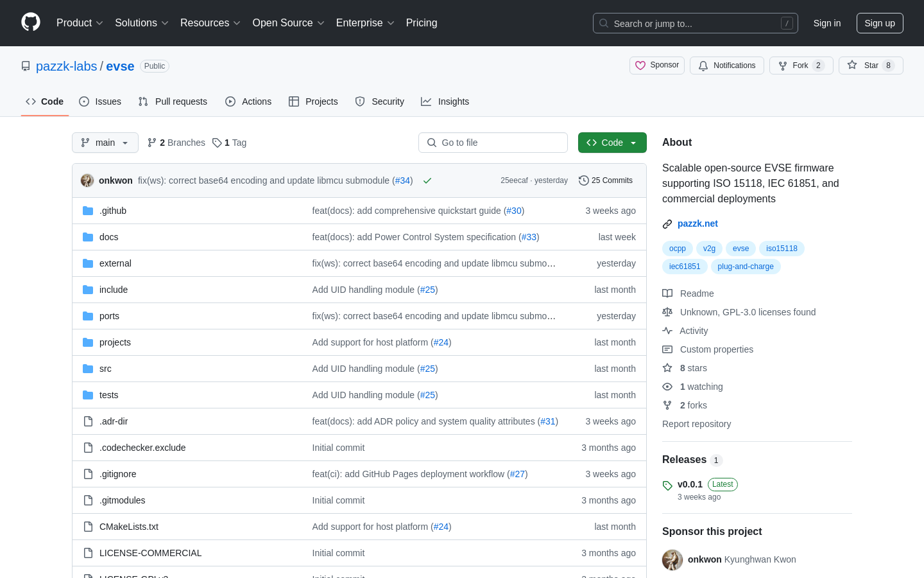This screenshot has height=578, width=924.
Task: Click the CMakeLists.txt file icon
Action: (x=88, y=527)
